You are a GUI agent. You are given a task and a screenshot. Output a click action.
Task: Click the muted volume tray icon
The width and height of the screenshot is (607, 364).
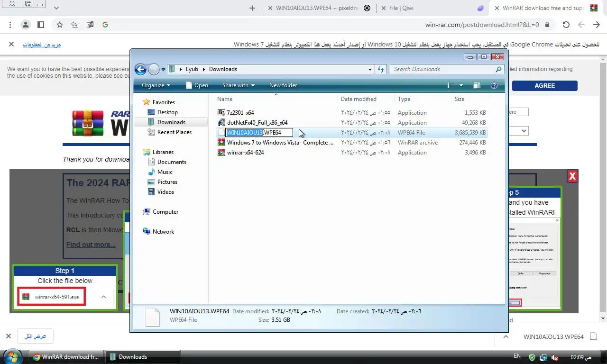(x=555, y=357)
